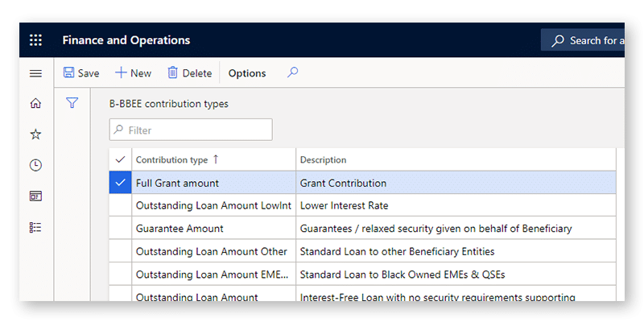Select the Guarantee Amount row checkbox

coord(121,229)
